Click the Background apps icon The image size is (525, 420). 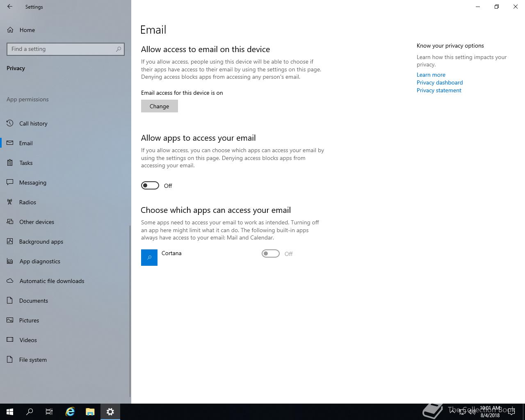click(10, 241)
